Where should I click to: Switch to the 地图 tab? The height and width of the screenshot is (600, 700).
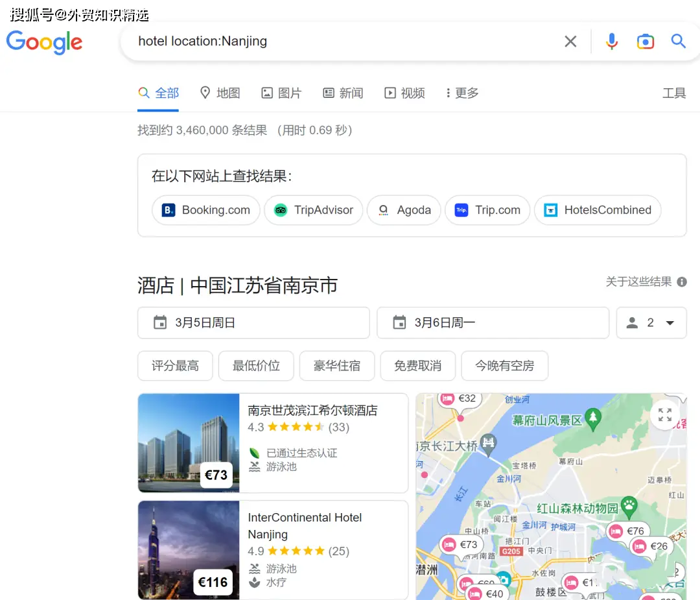[x=220, y=93]
